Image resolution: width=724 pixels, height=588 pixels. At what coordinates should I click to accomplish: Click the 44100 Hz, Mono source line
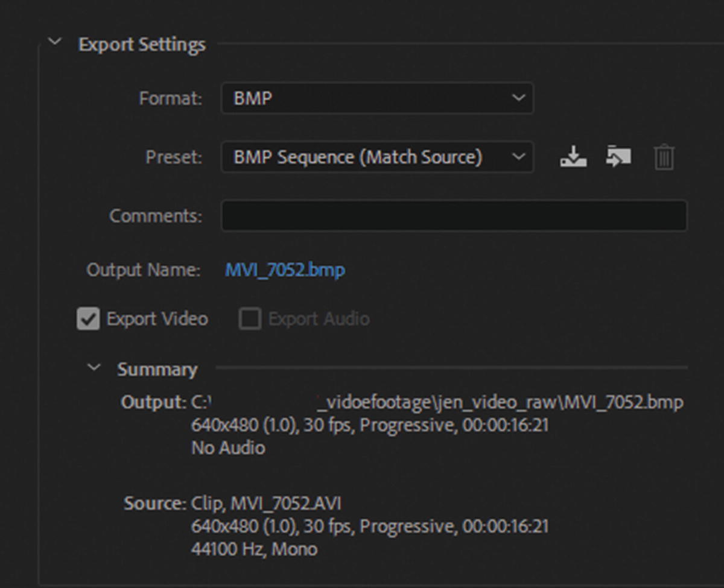click(x=254, y=549)
